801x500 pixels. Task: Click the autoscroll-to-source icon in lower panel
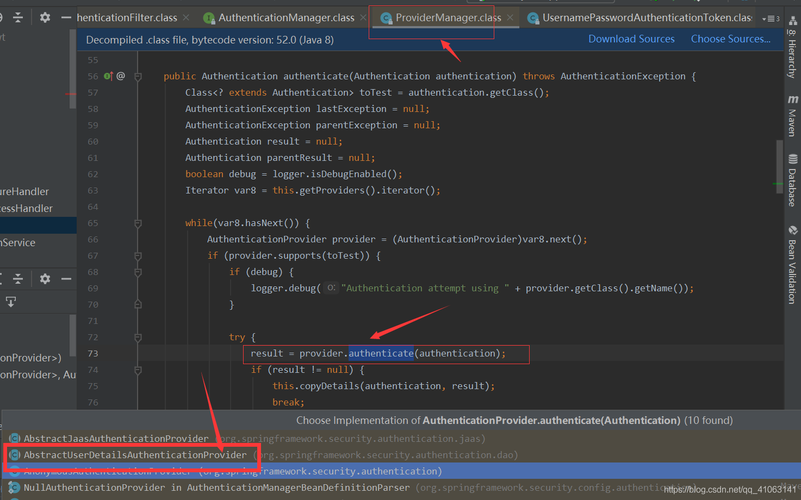coord(11,302)
